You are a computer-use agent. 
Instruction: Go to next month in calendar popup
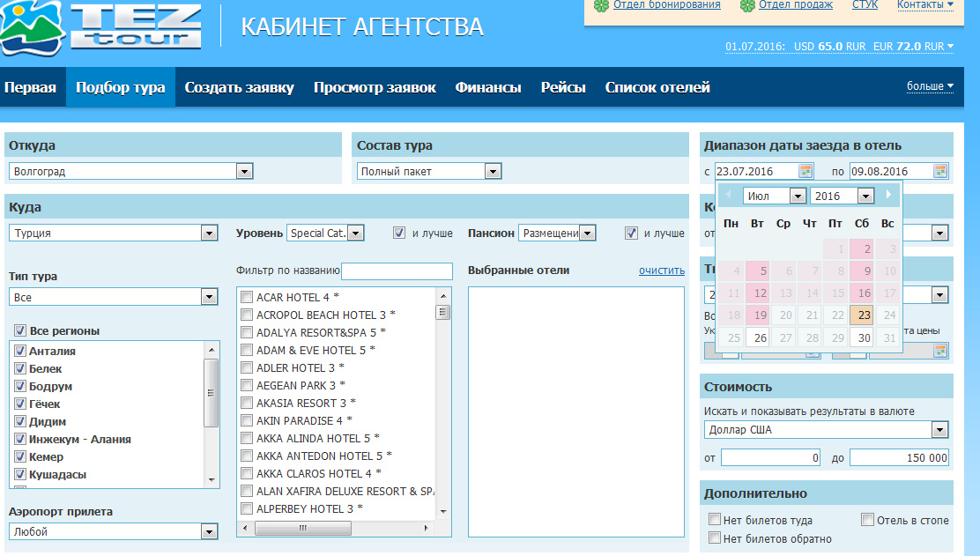888,195
